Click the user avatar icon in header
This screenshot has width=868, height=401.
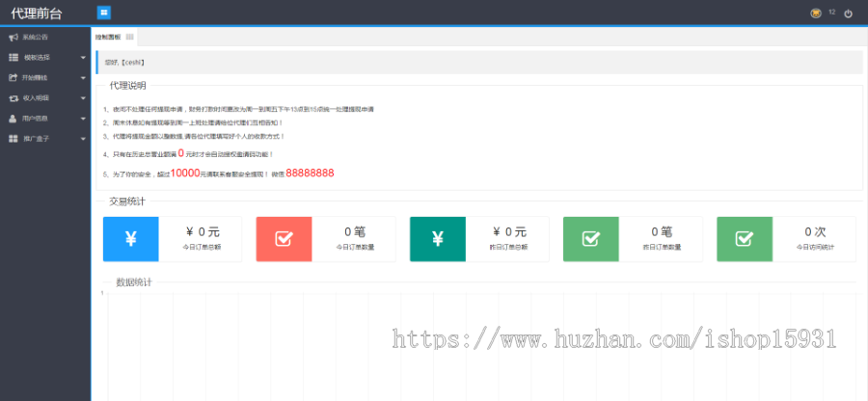tap(816, 13)
